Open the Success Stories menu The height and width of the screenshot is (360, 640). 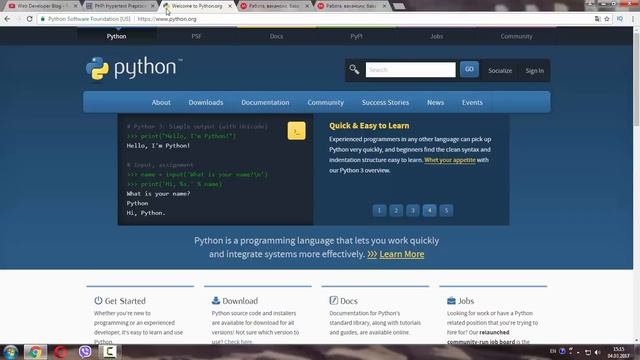point(385,102)
